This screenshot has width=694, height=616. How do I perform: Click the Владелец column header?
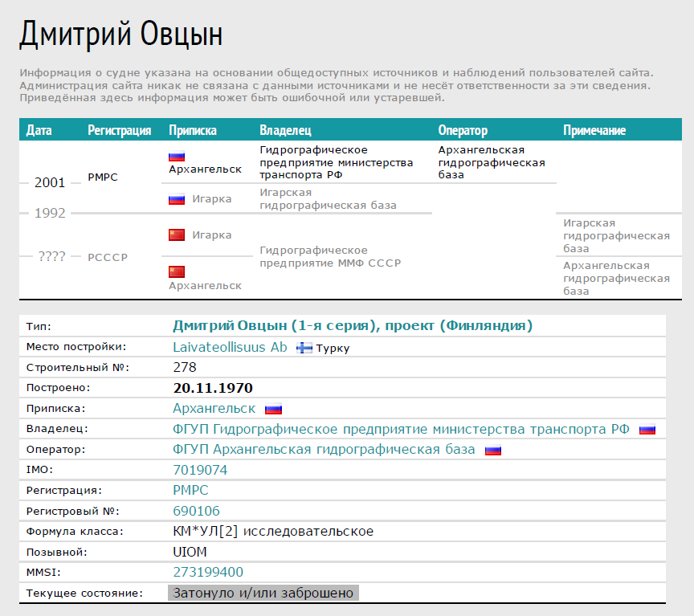285,130
